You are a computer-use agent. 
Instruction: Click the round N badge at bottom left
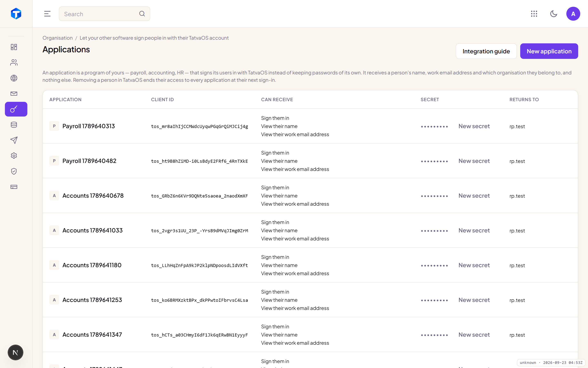[x=15, y=352]
